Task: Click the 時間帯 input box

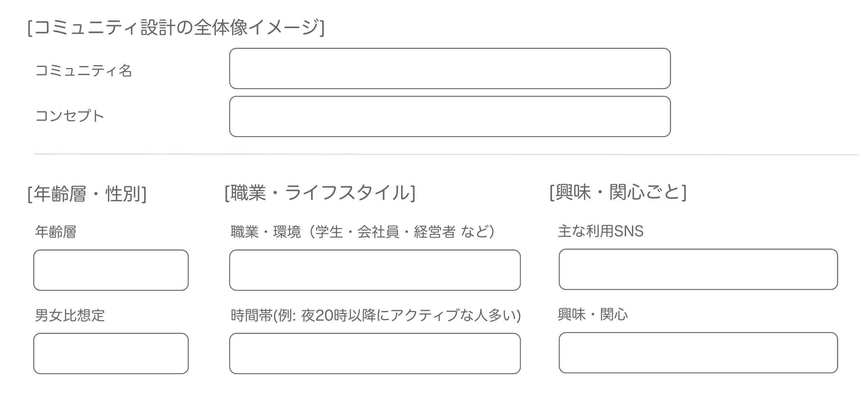Action: point(375,353)
